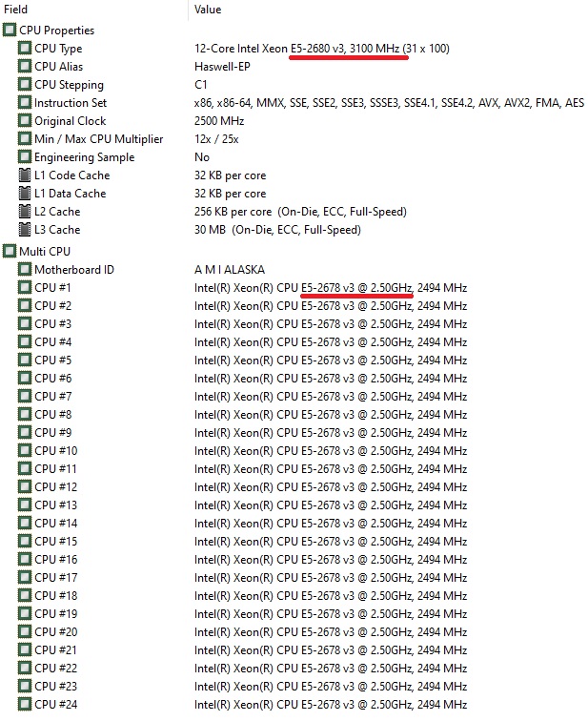
Task: Select the CPU Type field label
Action: (58, 49)
